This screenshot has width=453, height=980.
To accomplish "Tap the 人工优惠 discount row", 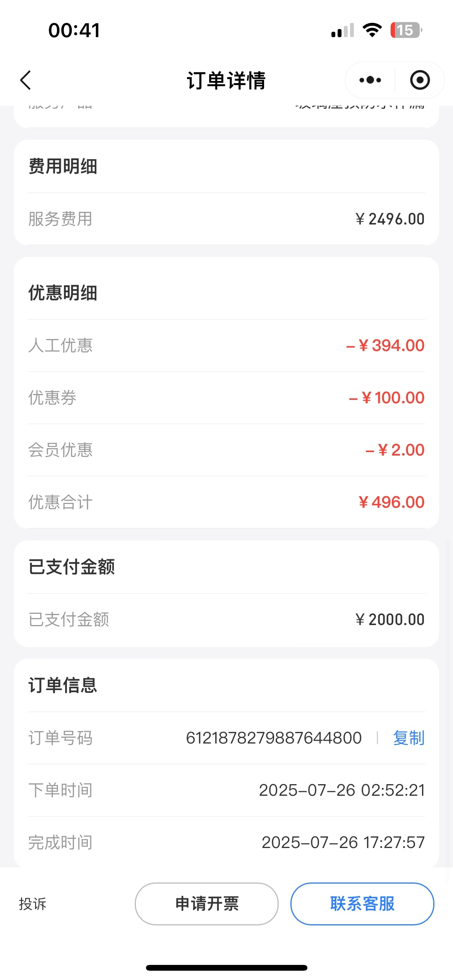I will (x=226, y=345).
